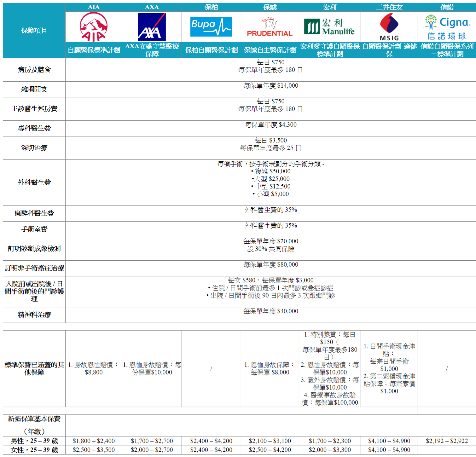476x457 pixels.
Task: Click the Manulife 宏利 logo
Action: (x=329, y=27)
